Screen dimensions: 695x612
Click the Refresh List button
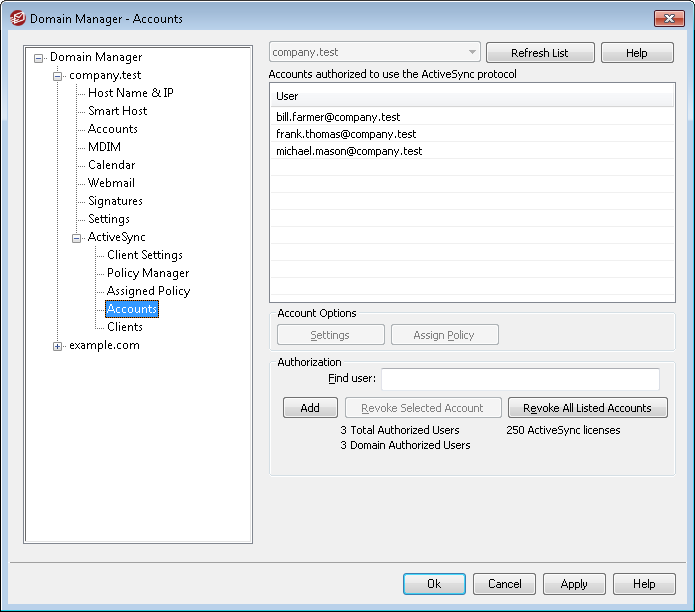pyautogui.click(x=540, y=53)
